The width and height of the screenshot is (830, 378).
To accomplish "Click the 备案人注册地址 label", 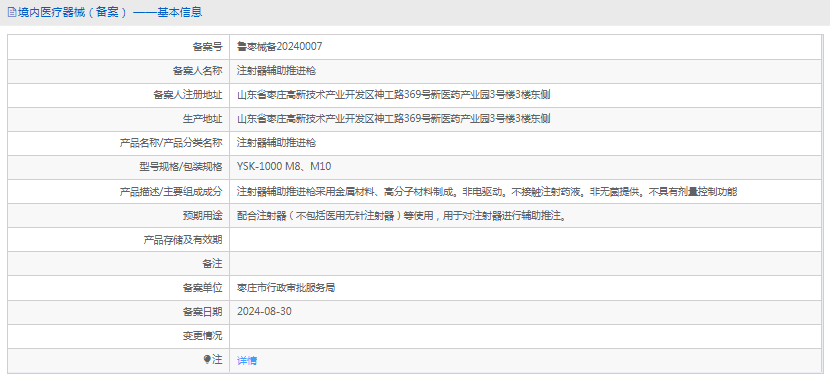I will [188, 95].
